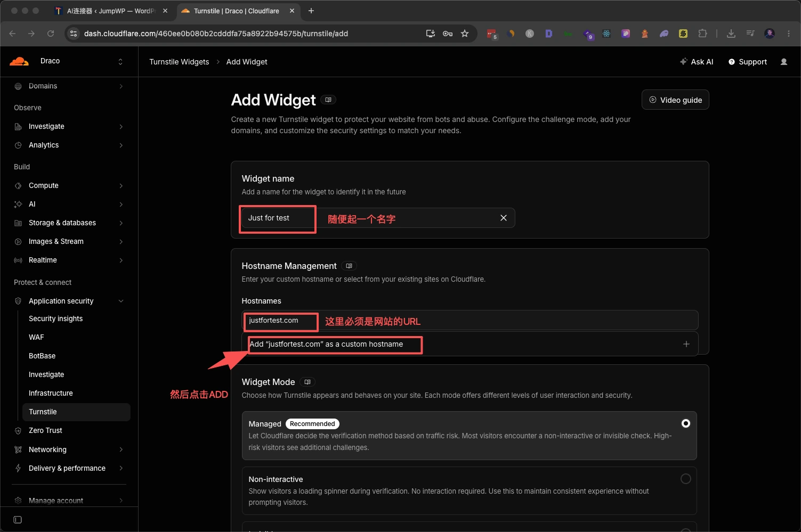
Task: Expand the Domains section chevron
Action: 122,86
